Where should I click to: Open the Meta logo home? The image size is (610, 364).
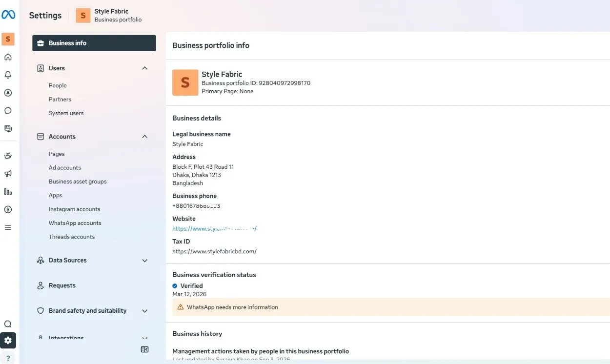[8, 15]
